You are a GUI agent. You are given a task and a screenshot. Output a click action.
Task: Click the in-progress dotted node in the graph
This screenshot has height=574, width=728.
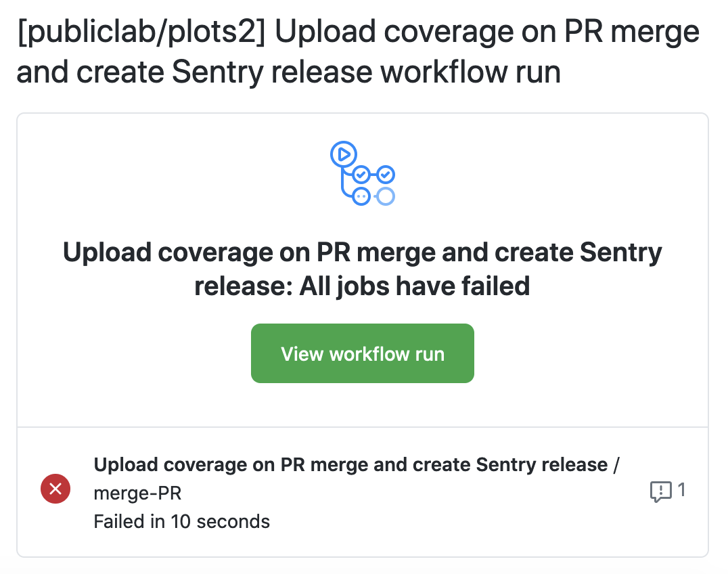(x=362, y=196)
